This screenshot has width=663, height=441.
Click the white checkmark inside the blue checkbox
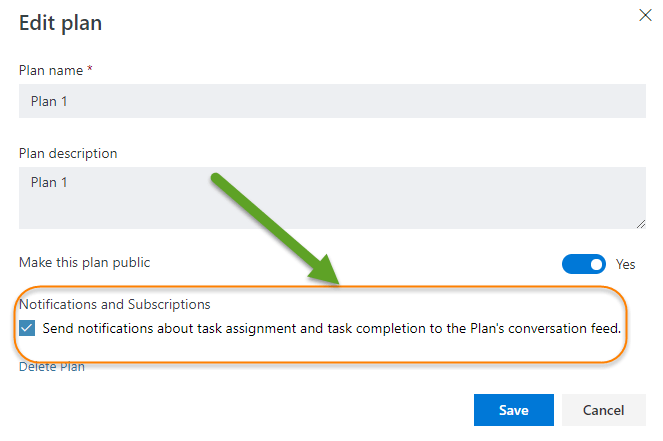tap(28, 327)
